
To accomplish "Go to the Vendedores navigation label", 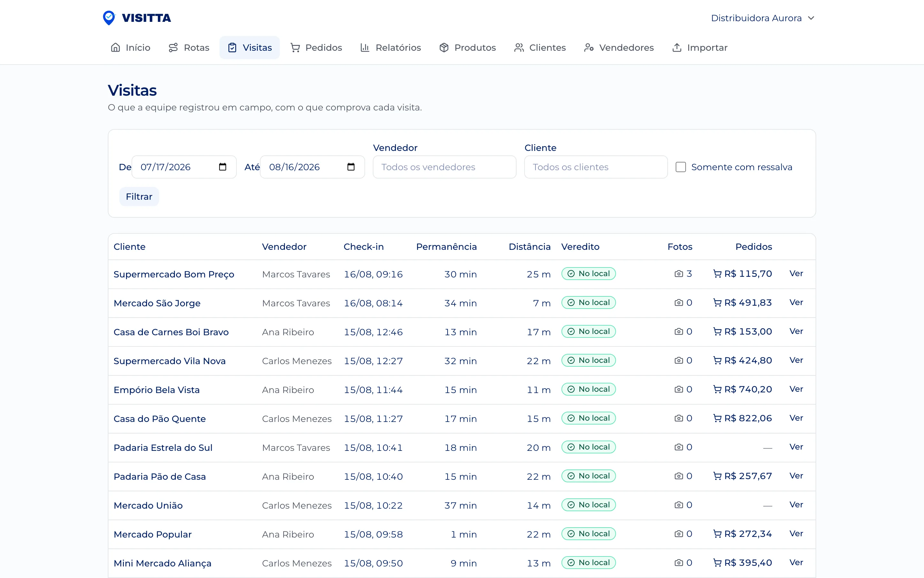I will [x=627, y=48].
